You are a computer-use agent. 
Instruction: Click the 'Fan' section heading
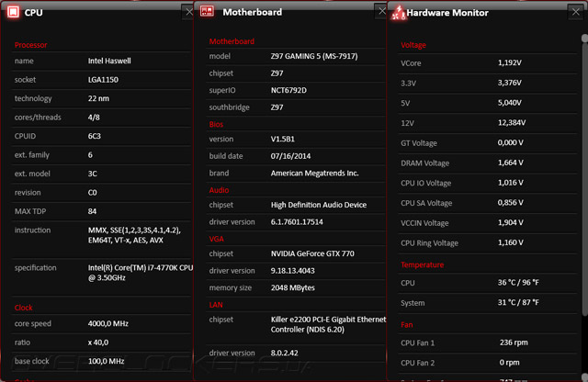406,325
